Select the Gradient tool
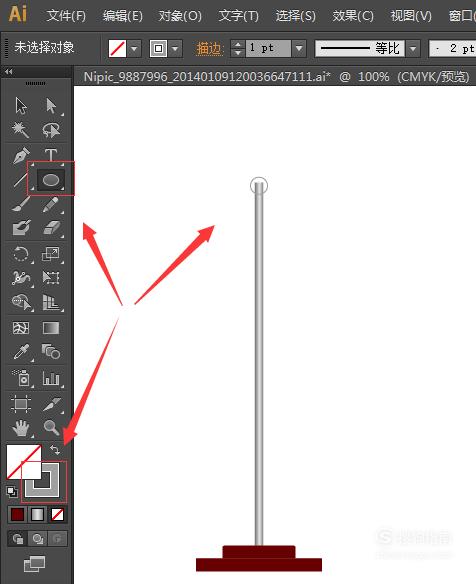 pyautogui.click(x=51, y=328)
